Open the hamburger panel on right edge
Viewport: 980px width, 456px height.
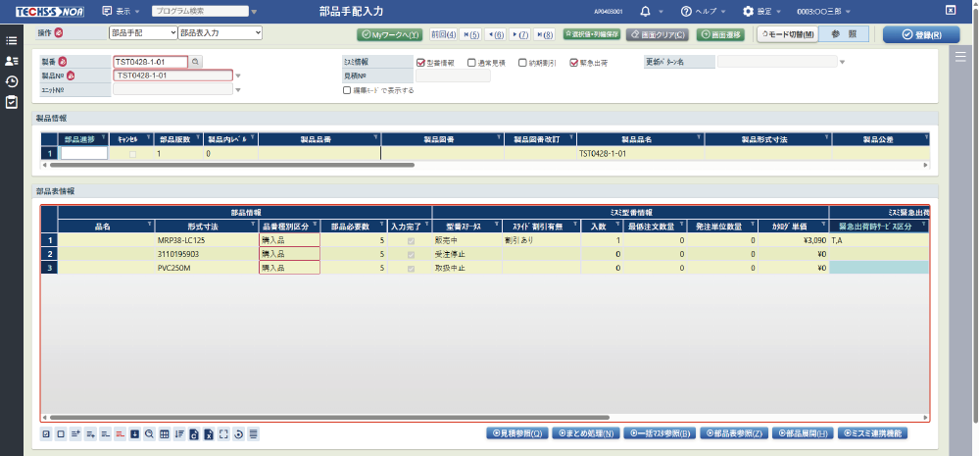tap(961, 57)
